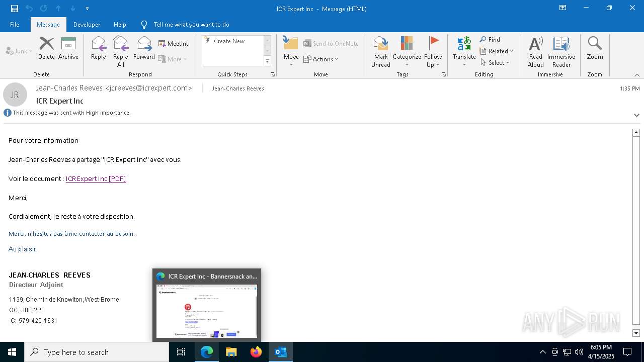Open the Related dropdown
The width and height of the screenshot is (644, 362).
pyautogui.click(x=497, y=51)
